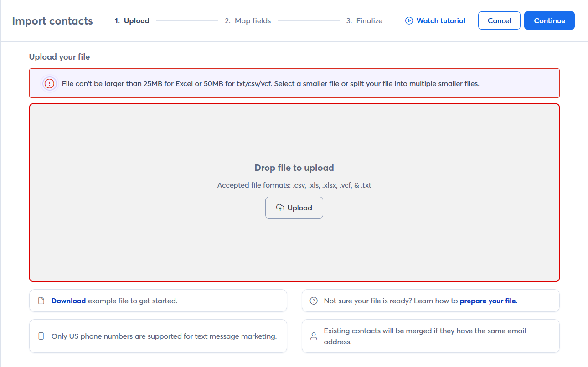
Task: Go to step 2 Map fields
Action: 248,20
